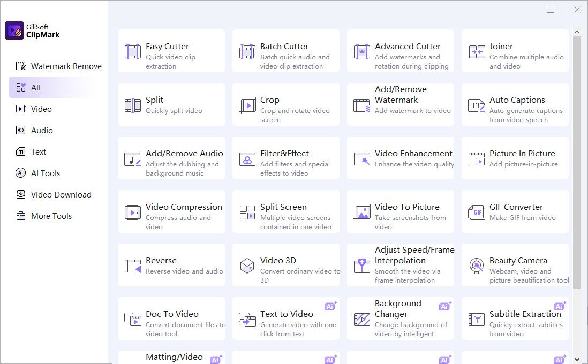
Task: Click the Batch Cutter icon
Action: 247,51
